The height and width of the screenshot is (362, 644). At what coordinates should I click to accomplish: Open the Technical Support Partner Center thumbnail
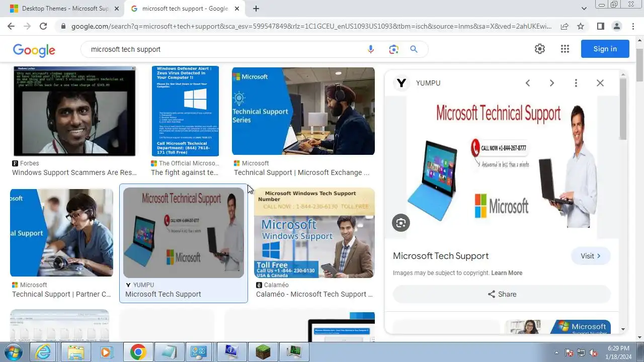61,233
